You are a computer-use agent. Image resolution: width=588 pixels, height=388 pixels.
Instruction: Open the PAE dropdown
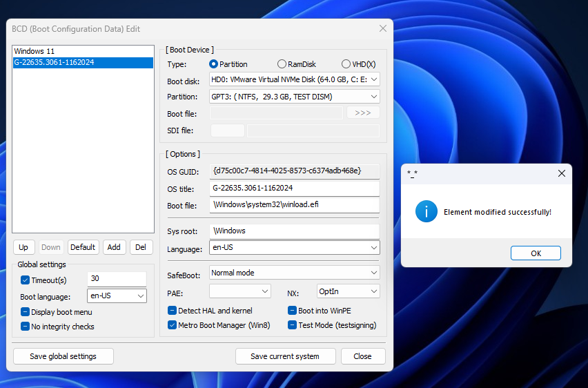[240, 291]
